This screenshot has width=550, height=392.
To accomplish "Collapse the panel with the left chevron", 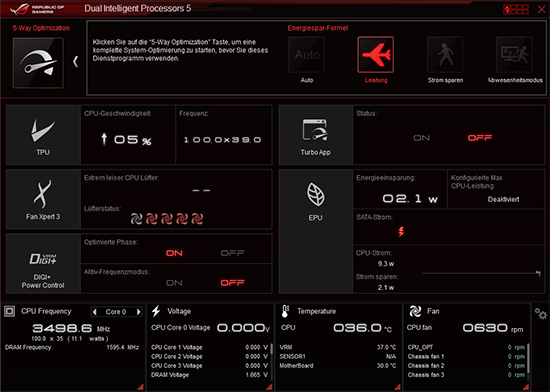I will pyautogui.click(x=75, y=62).
